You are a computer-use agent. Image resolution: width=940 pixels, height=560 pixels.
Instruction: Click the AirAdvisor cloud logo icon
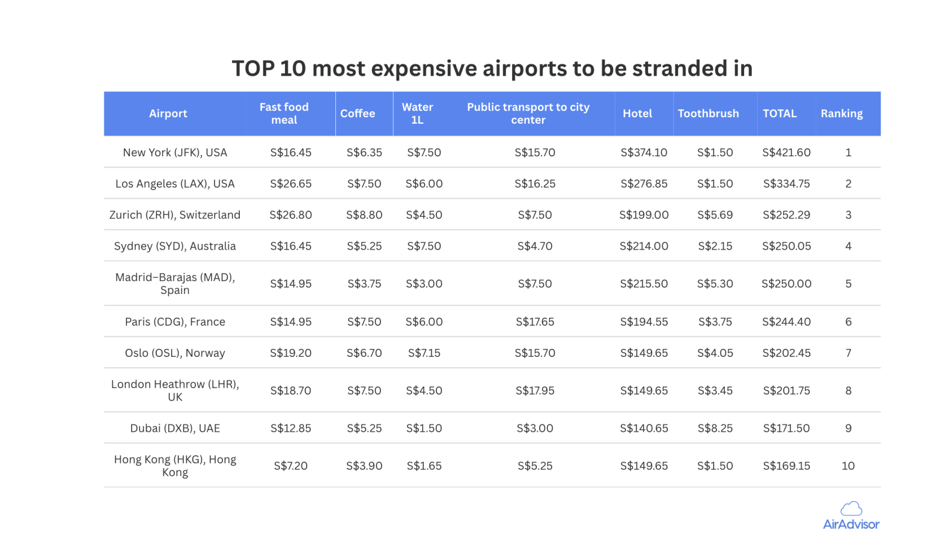click(851, 508)
